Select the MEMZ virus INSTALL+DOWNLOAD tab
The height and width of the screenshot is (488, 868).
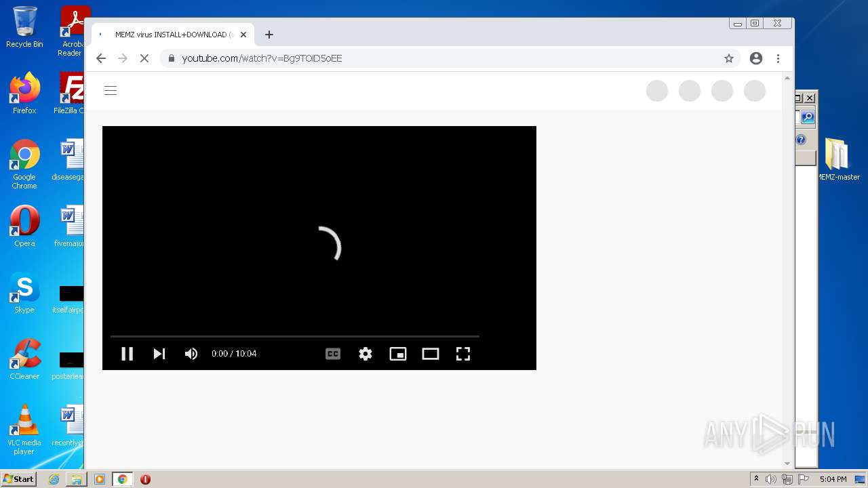tap(173, 35)
